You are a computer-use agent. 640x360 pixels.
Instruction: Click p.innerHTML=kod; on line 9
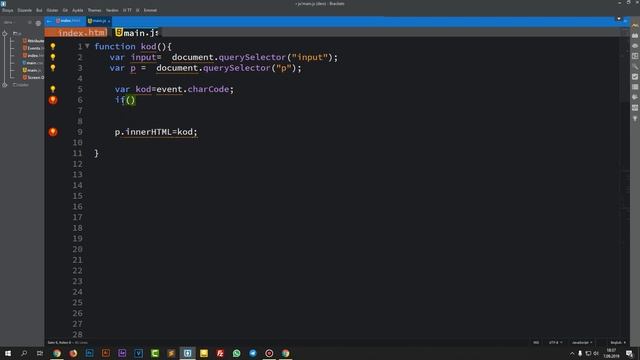(x=156, y=132)
